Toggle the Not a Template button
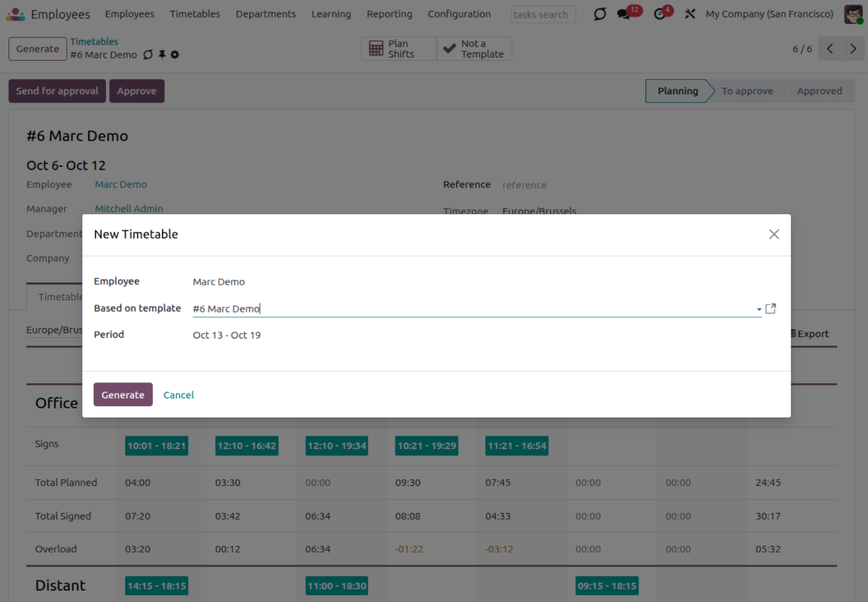The image size is (868, 602). tap(474, 49)
